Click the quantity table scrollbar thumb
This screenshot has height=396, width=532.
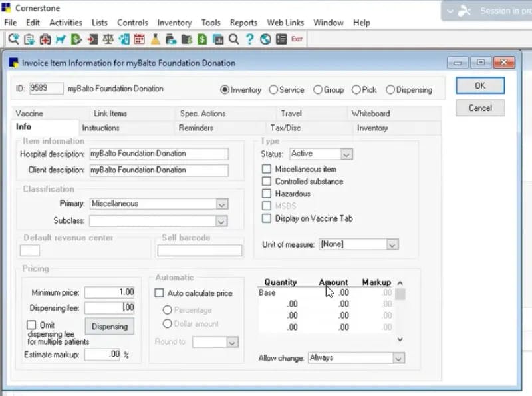pyautogui.click(x=400, y=294)
